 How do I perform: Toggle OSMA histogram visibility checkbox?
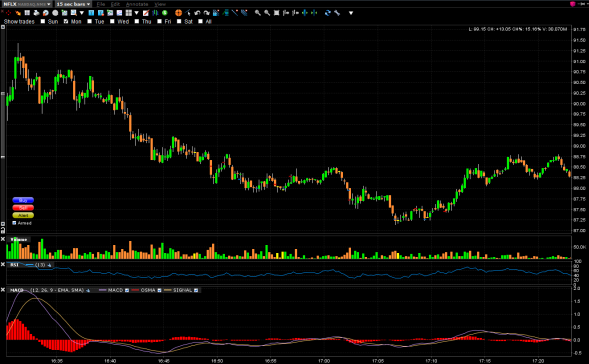tap(159, 290)
